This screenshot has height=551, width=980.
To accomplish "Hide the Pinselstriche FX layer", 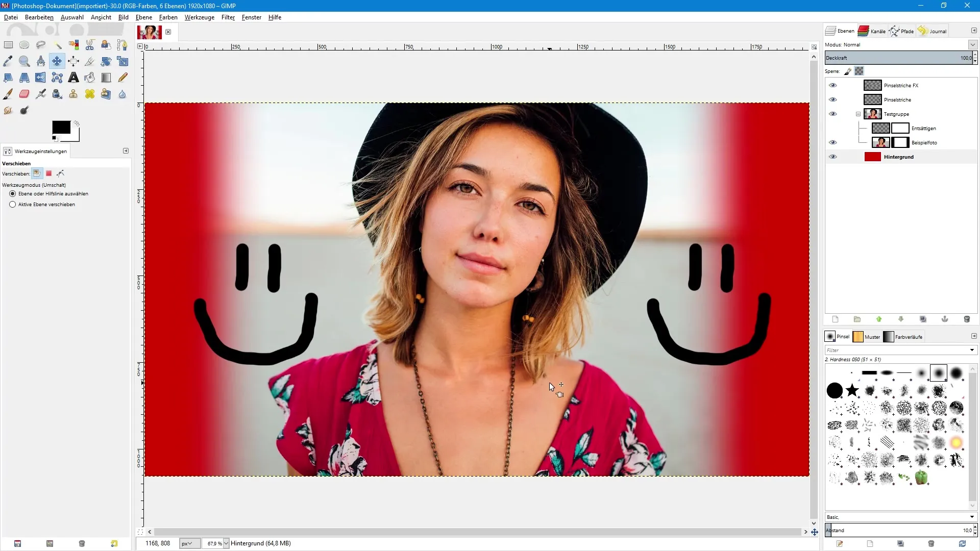I will pos(833,85).
